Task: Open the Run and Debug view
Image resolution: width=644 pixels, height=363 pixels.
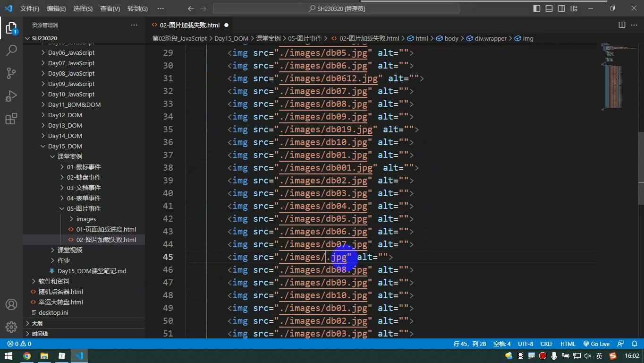Action: [11, 96]
